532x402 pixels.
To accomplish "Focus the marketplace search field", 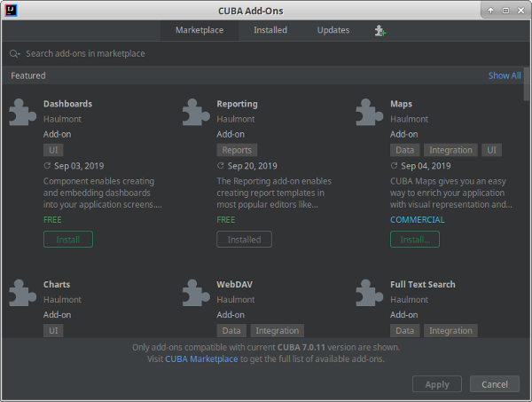I will pyautogui.click(x=266, y=53).
